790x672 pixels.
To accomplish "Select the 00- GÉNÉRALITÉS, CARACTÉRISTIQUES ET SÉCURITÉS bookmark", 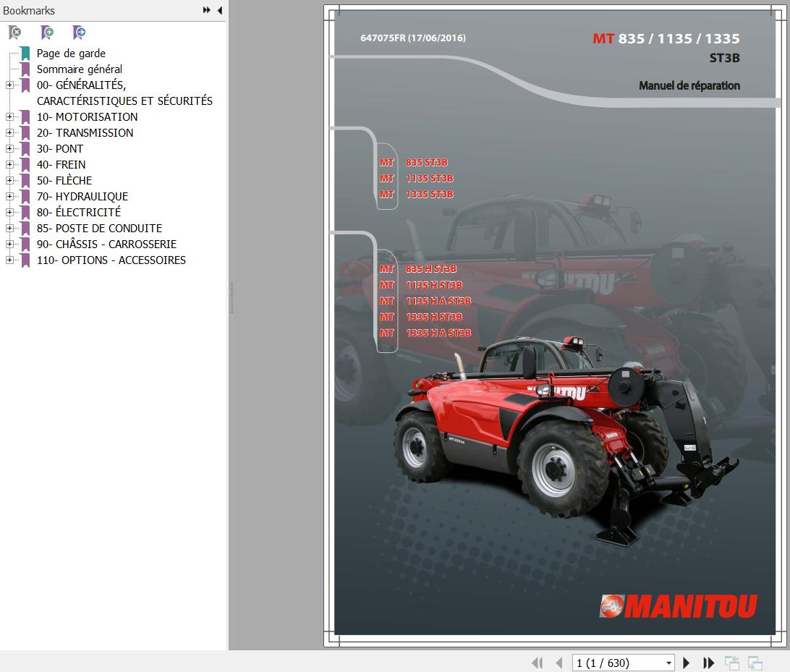I will pyautogui.click(x=124, y=93).
